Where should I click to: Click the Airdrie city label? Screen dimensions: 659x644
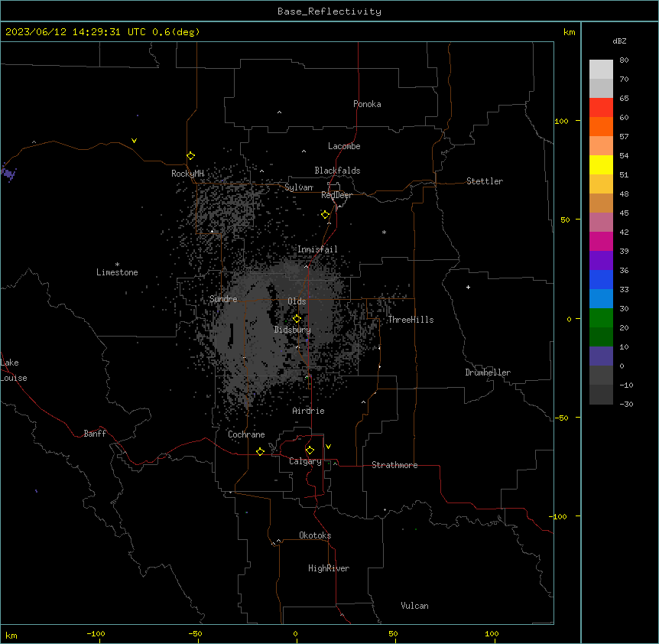tap(309, 411)
